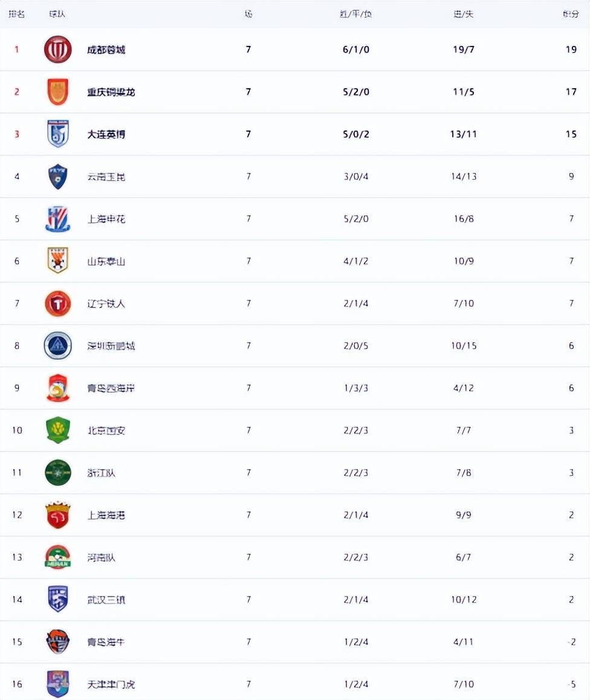
Task: Click the 北京国安 green badge
Action: click(x=58, y=430)
